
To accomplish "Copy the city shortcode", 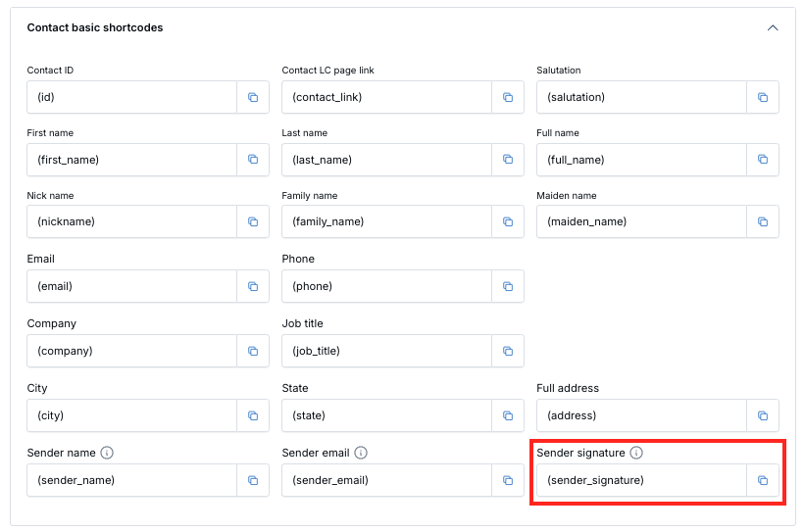I will coord(252,415).
